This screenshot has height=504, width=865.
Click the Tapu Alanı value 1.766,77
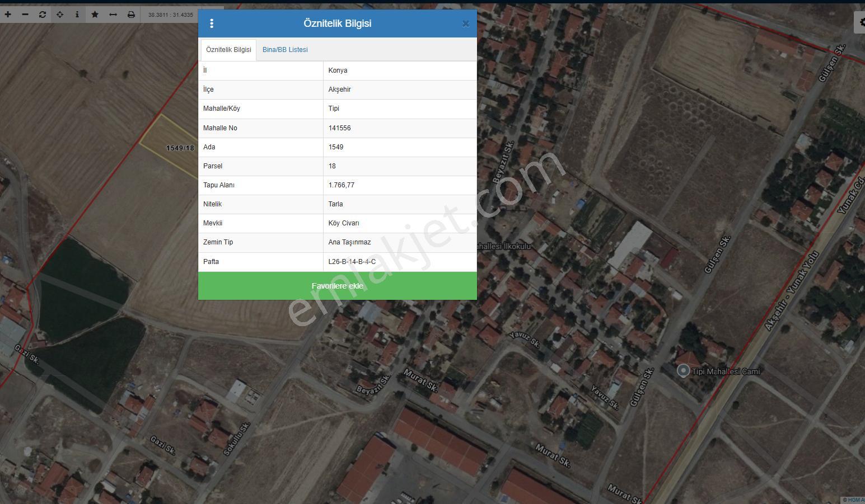tap(342, 185)
